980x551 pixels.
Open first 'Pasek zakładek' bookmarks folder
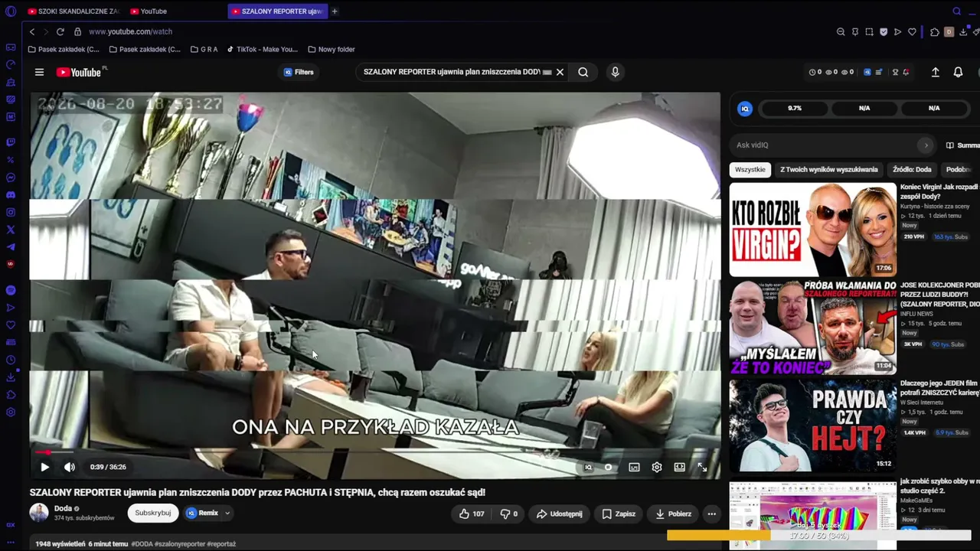pyautogui.click(x=63, y=50)
